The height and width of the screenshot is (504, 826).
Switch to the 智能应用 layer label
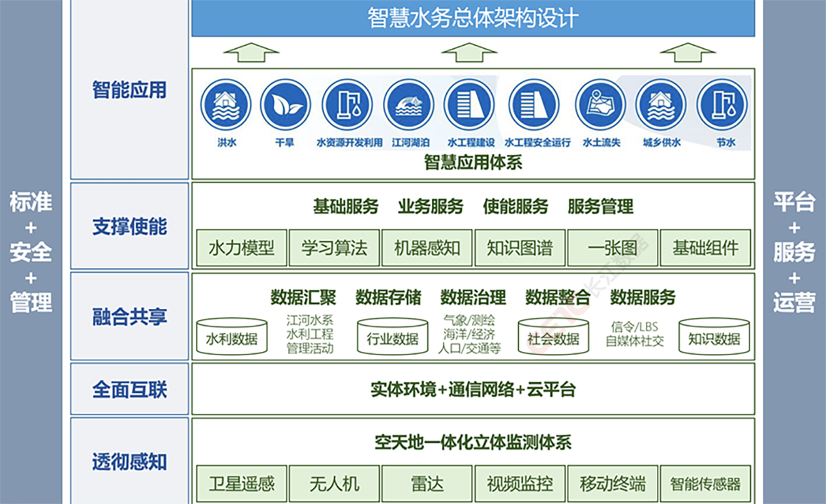click(x=130, y=90)
